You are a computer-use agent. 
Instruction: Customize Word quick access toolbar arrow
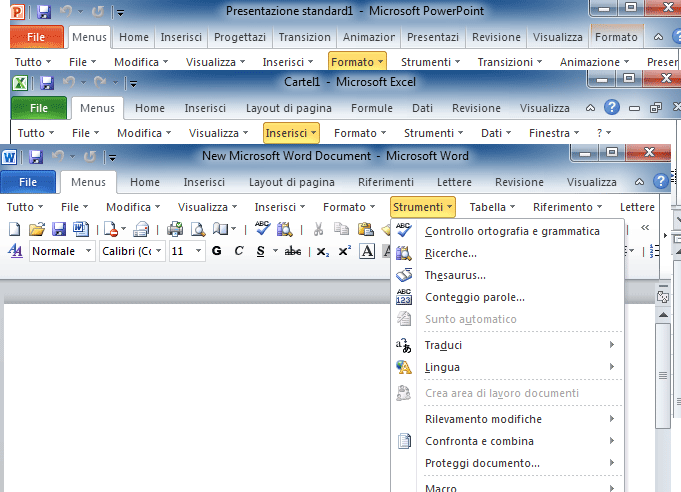point(112,158)
